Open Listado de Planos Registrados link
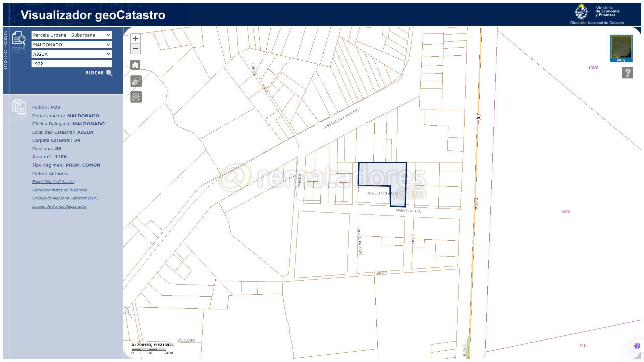644x362 pixels. [x=59, y=206]
